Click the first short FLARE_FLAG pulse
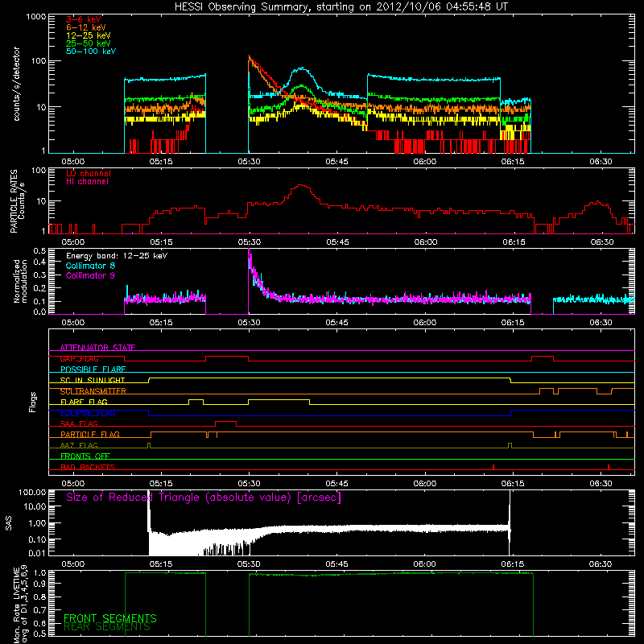Screen dimensions: 644x644 tap(196, 400)
